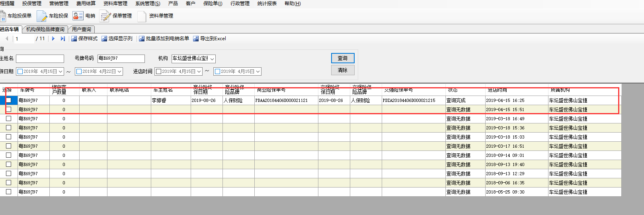Click the 选择显示列 label
This screenshot has width=644, height=215.
pos(121,39)
